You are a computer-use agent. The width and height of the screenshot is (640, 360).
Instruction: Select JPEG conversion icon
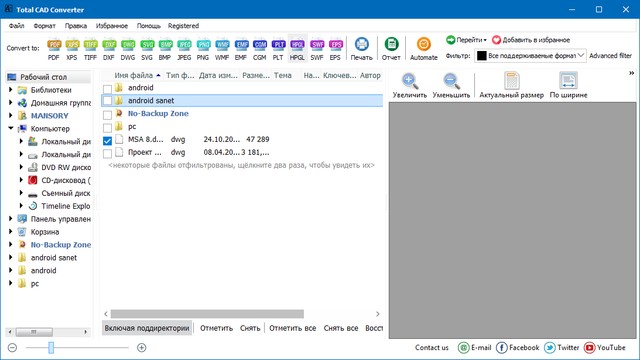(184, 49)
